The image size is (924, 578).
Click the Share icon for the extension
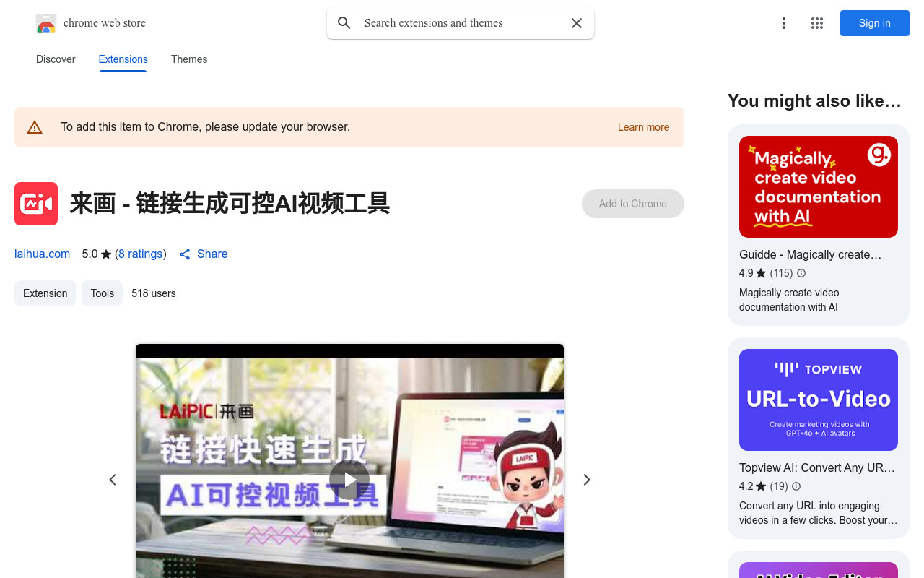[x=185, y=254]
